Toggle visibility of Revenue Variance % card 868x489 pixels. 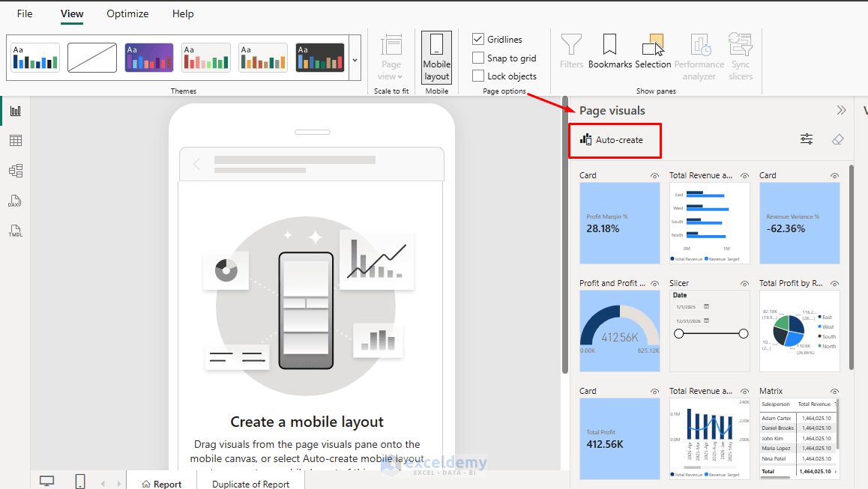tap(834, 175)
